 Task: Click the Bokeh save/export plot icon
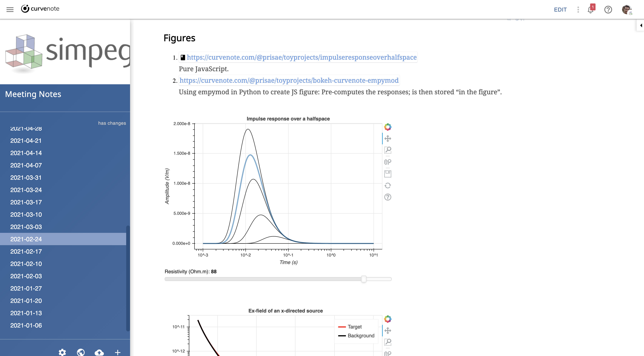[387, 174]
